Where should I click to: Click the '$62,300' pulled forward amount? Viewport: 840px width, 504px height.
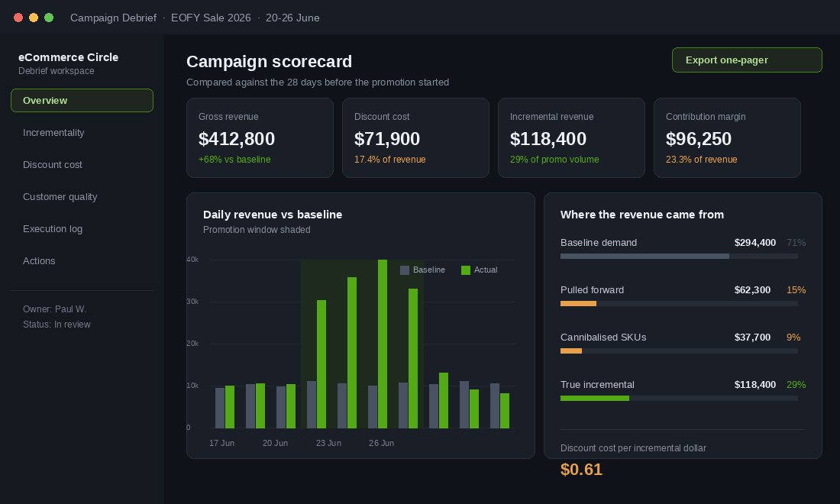click(753, 290)
